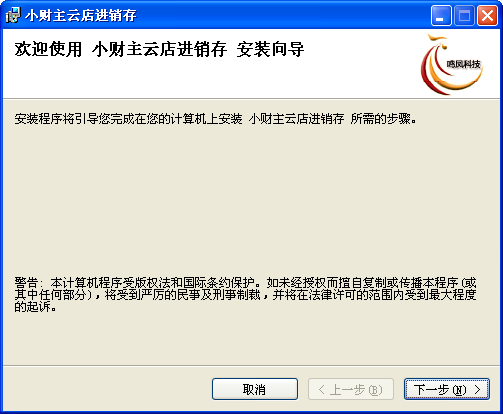
Task: Click the heading 欢迎使用 小财主云店进销存 安装向导
Action: [159, 50]
